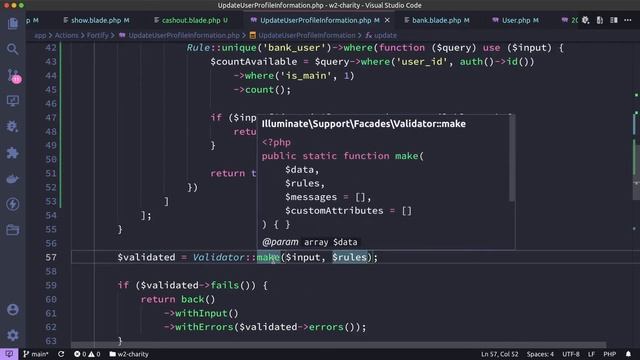The width and height of the screenshot is (640, 360).
Task: Click the remote window indicator in status bar
Action: [x=9, y=354]
